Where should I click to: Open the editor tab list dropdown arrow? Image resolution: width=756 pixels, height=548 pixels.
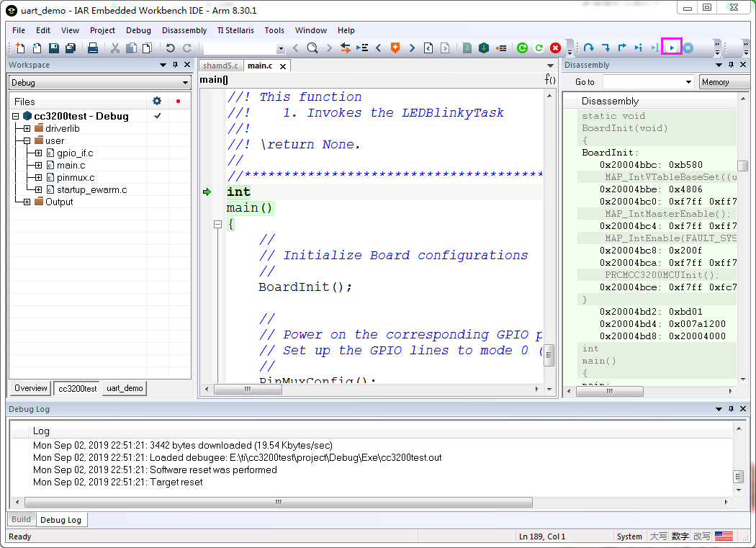tap(550, 66)
